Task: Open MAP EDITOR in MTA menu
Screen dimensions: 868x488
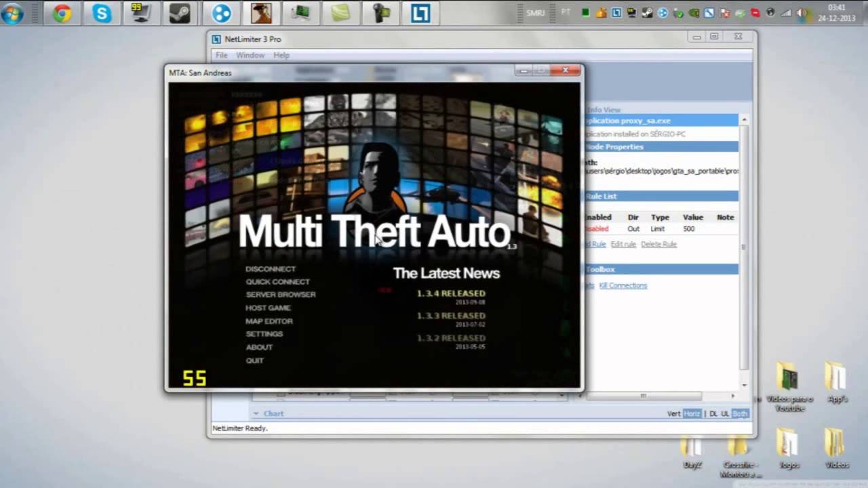Action: click(269, 321)
